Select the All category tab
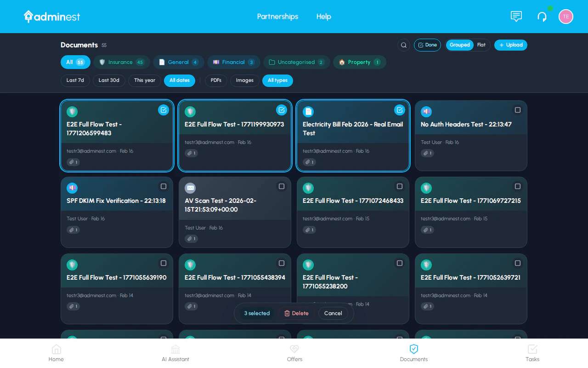 75,62
